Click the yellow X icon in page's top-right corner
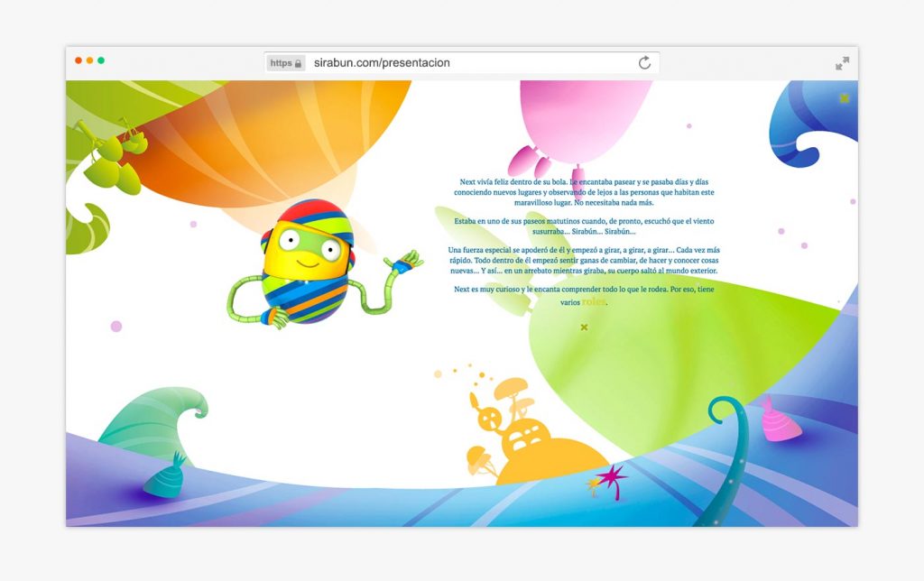Viewport: 924px width, 581px height. pos(845,98)
